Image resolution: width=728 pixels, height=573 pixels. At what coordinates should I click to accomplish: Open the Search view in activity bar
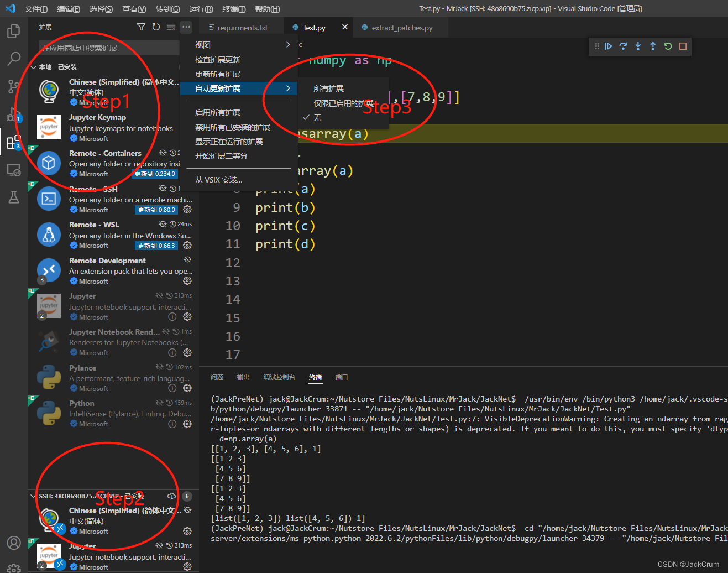coord(14,58)
